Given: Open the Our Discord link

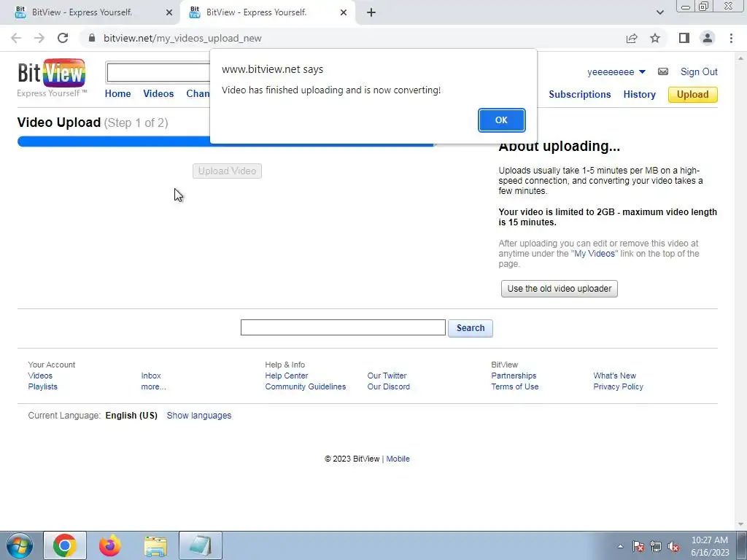Looking at the screenshot, I should [388, 386].
